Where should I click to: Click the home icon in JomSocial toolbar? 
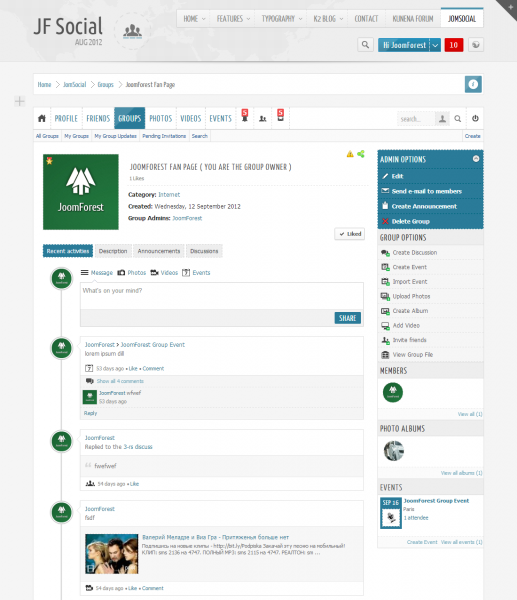coord(42,118)
